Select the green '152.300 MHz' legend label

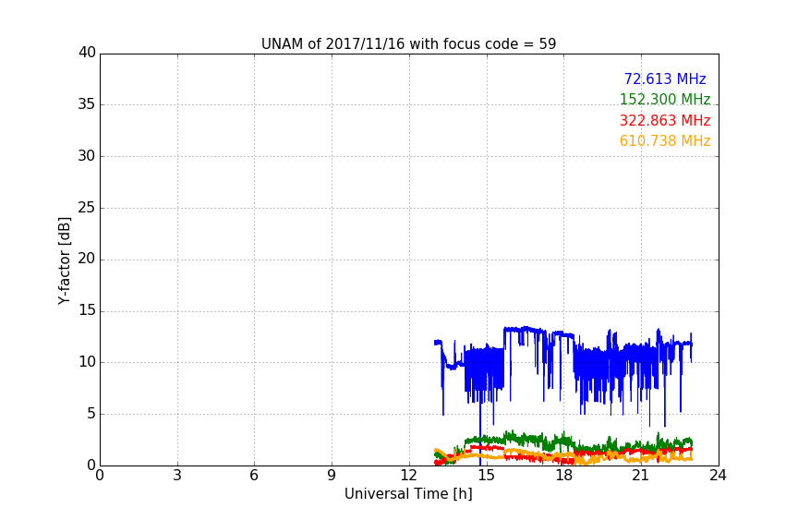[665, 99]
